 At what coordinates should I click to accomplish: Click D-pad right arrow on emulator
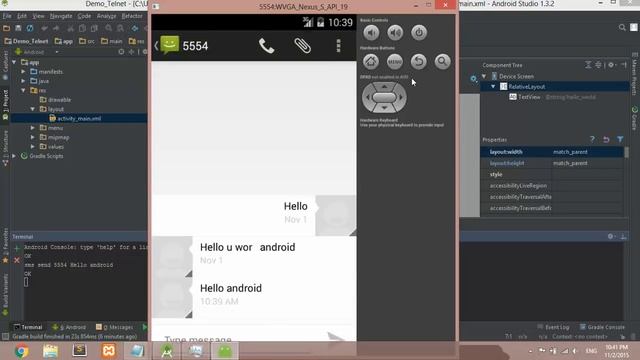tap(402, 97)
